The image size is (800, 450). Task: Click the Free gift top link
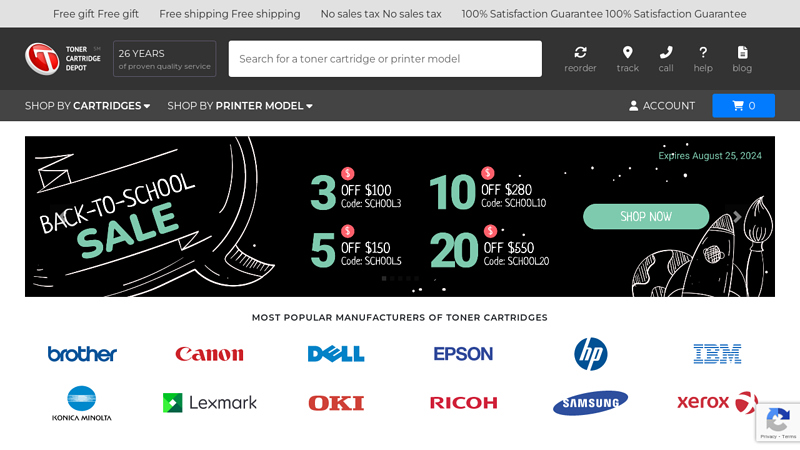[96, 14]
